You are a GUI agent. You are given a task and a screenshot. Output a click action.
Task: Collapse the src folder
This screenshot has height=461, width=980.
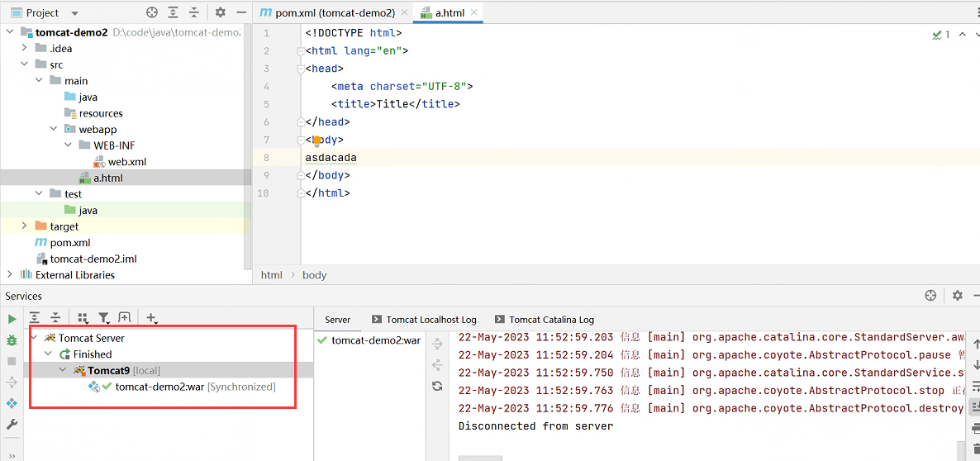click(x=24, y=64)
